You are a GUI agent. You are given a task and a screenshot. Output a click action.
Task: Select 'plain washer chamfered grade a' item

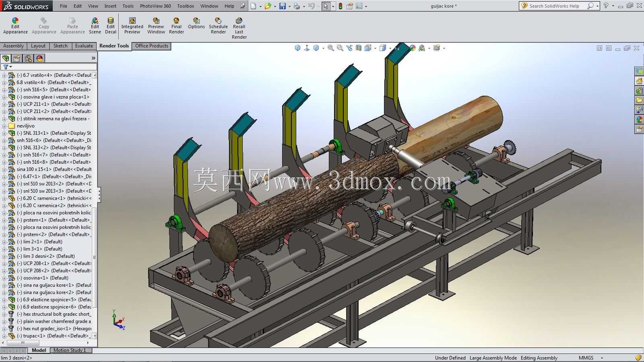click(54, 321)
